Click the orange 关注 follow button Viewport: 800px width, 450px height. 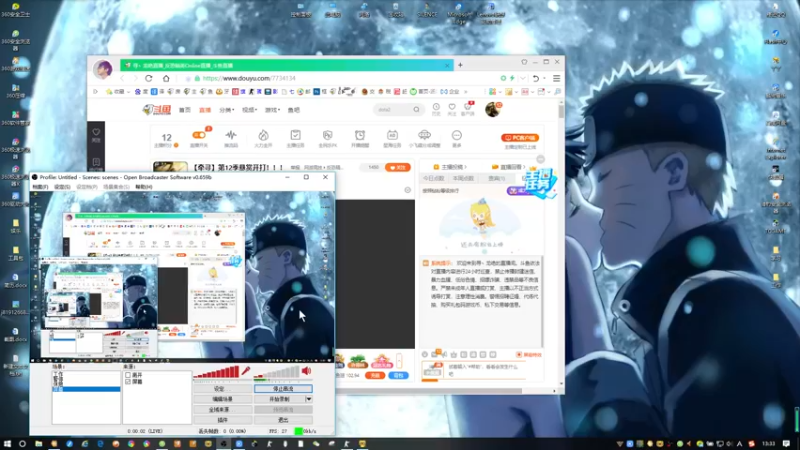point(398,167)
